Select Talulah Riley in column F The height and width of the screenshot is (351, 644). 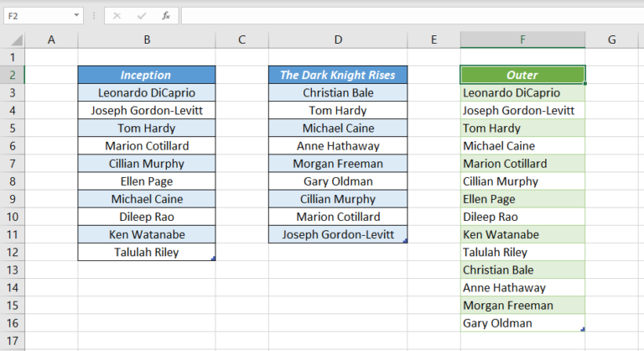tap(522, 252)
